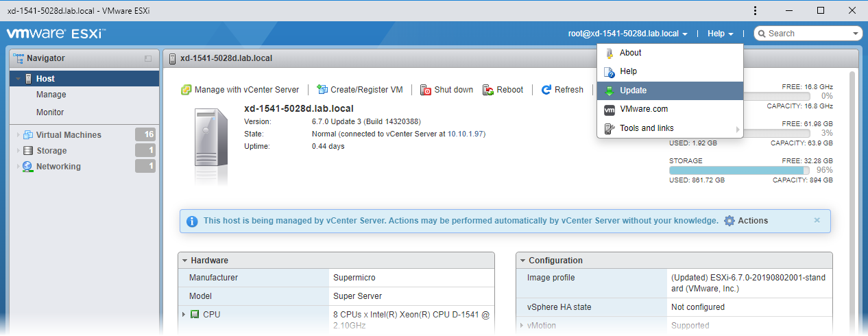868x336 pixels.
Task: Expand the vMotion configuration row
Action: (522, 326)
